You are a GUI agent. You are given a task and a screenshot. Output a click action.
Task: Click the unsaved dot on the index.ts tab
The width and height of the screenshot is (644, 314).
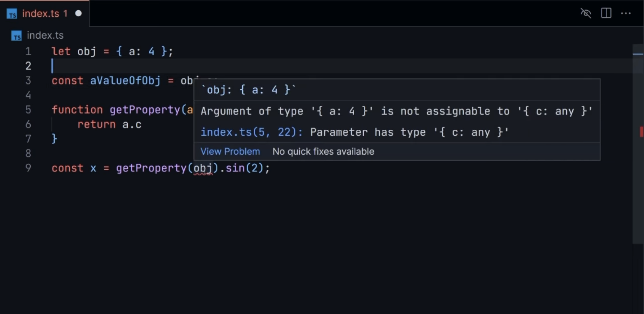pyautogui.click(x=79, y=13)
